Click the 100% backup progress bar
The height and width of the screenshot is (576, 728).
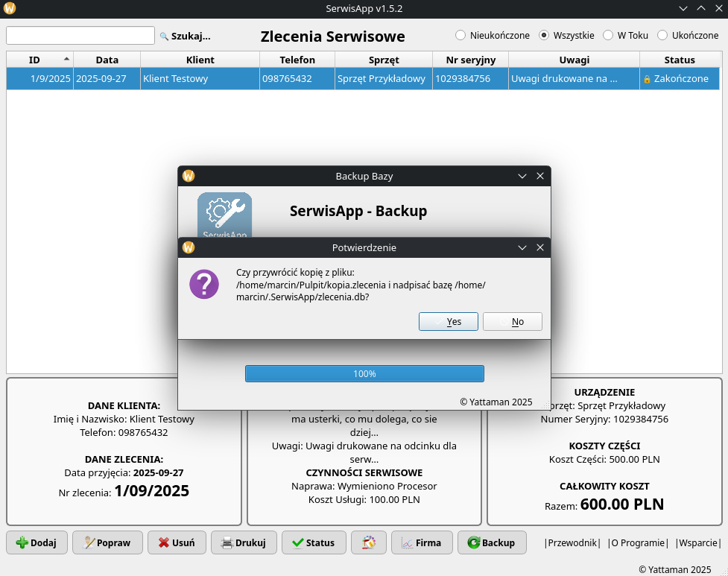pos(364,373)
